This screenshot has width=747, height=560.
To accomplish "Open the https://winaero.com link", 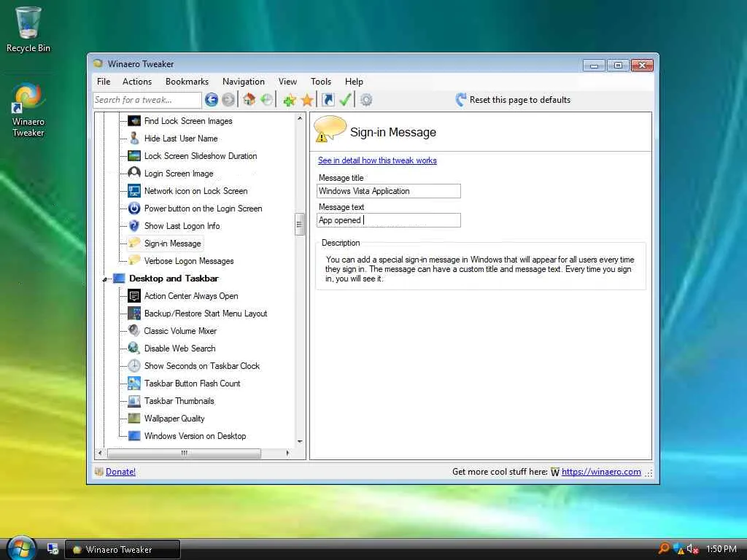I will [x=601, y=472].
